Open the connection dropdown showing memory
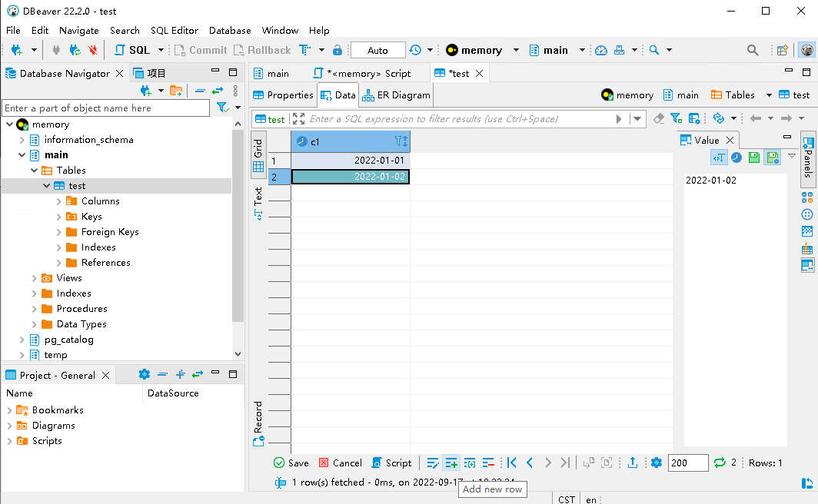The width and height of the screenshot is (818, 504). tap(517, 49)
